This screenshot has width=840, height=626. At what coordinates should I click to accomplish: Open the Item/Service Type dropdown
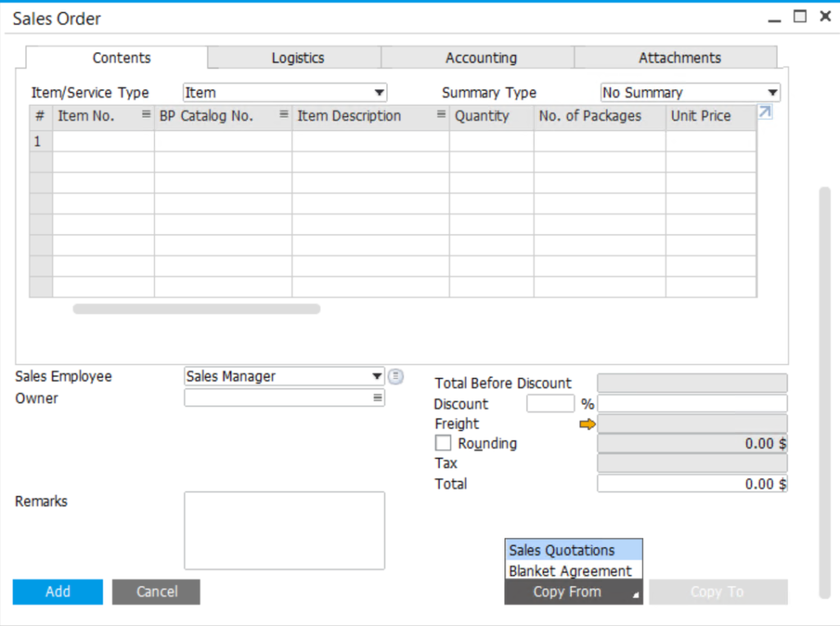[378, 92]
